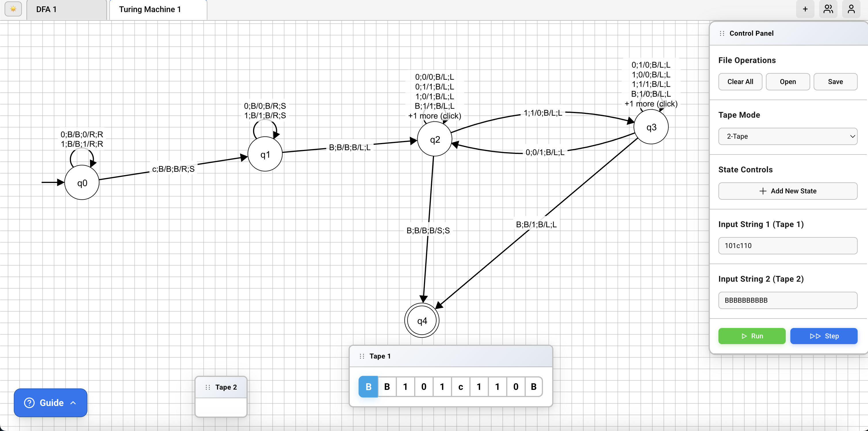Toggle the light/dark theme sun button
868x431 pixels.
coord(13,9)
